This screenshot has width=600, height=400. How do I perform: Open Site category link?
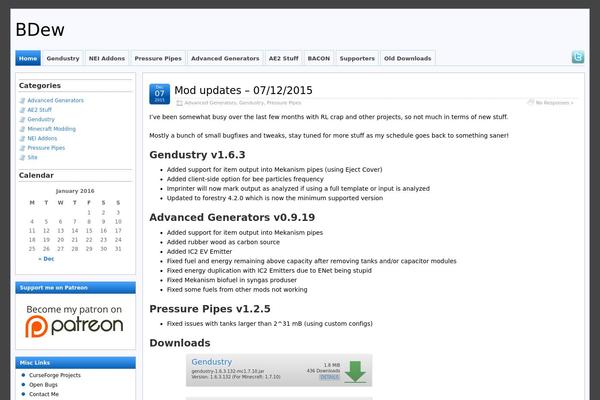[33, 157]
